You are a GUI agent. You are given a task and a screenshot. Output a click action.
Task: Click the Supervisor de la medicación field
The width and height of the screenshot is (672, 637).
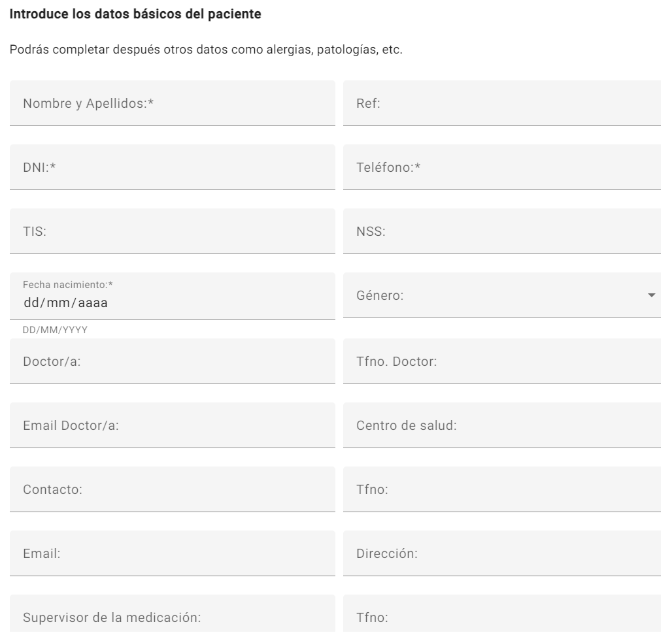(x=170, y=617)
